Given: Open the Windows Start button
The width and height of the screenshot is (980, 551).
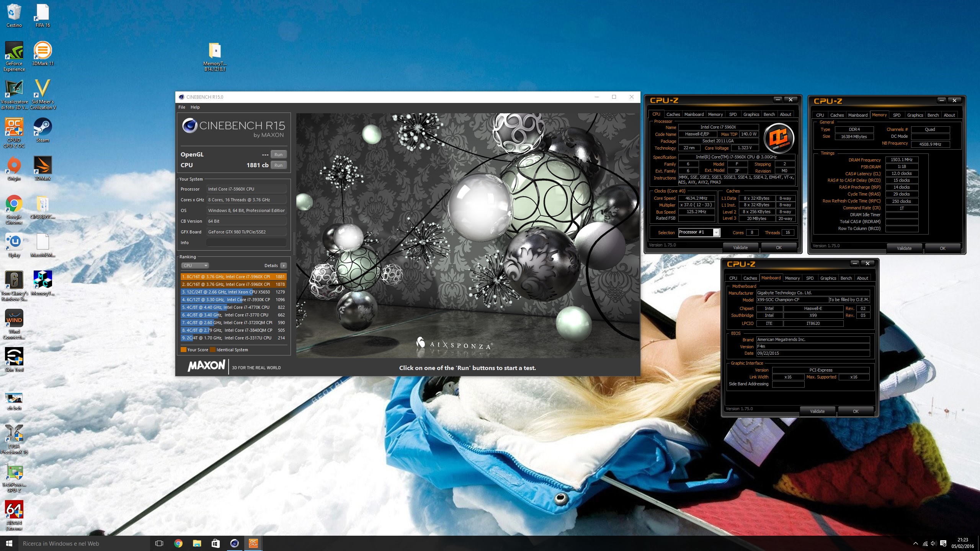Looking at the screenshot, I should 9,543.
